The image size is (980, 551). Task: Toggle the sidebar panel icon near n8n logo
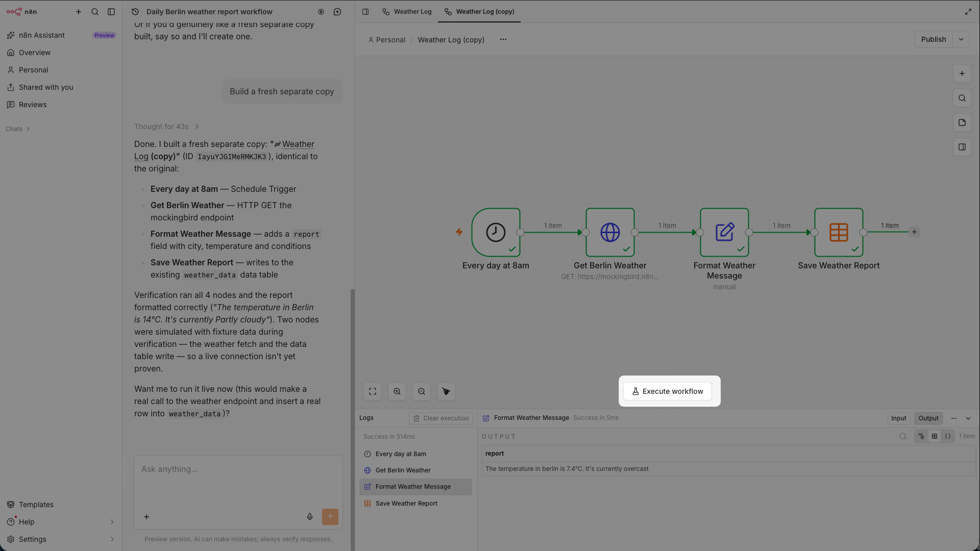tap(111, 12)
